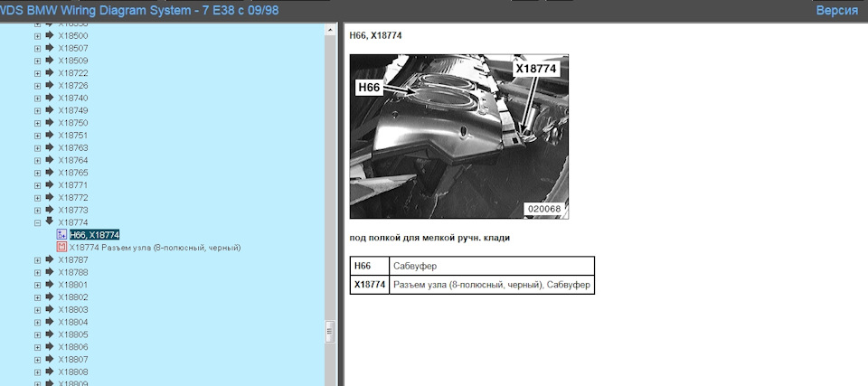Screen dimensions: 868x386
Task: Expand the X18771 tree node
Action: (x=38, y=185)
